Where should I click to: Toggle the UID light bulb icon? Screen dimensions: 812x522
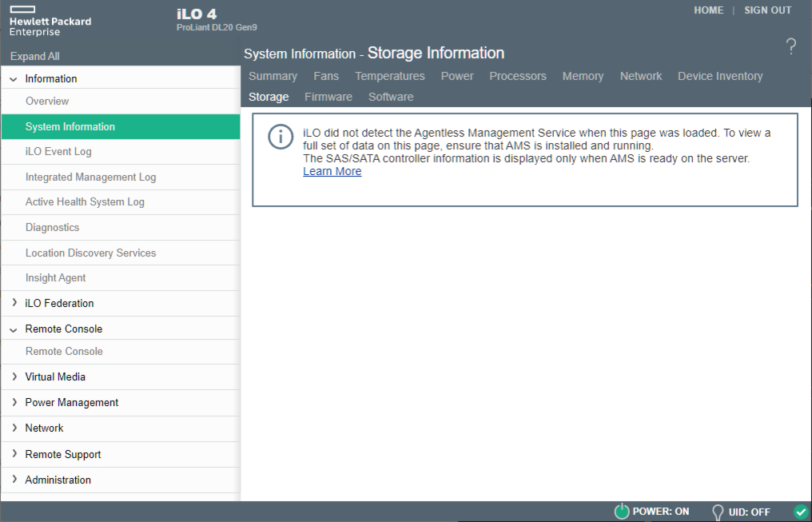pos(718,512)
